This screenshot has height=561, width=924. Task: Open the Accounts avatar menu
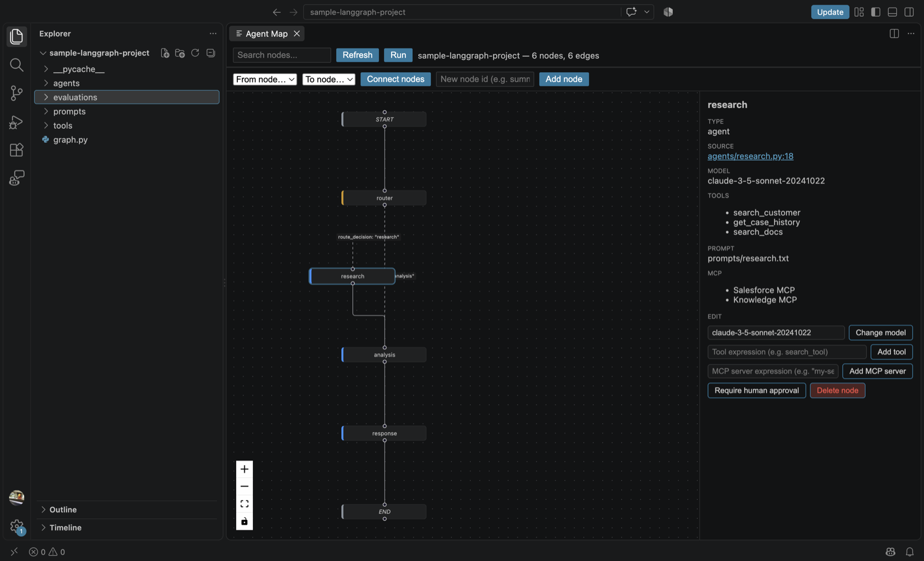pyautogui.click(x=16, y=497)
